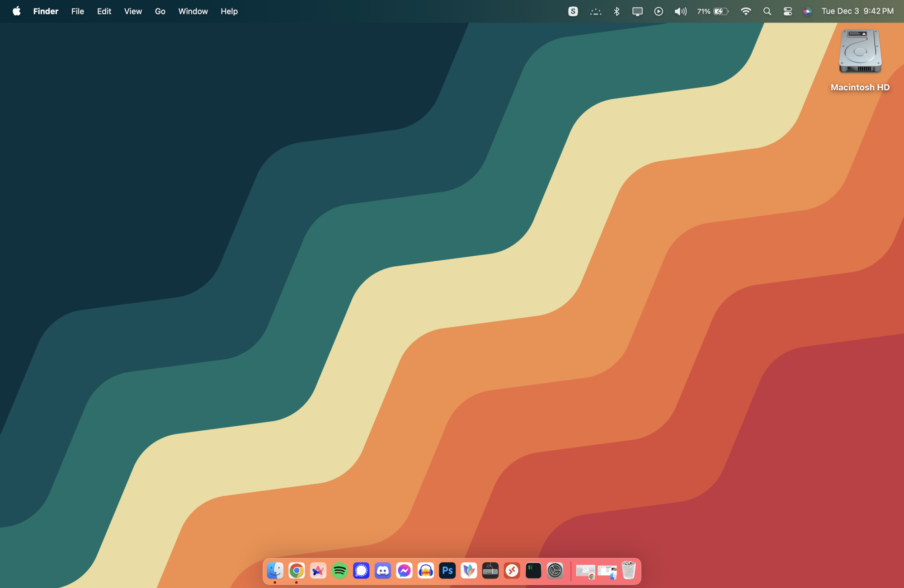Open System Settings from the Dock
Screen dimensions: 904x588
click(555, 571)
